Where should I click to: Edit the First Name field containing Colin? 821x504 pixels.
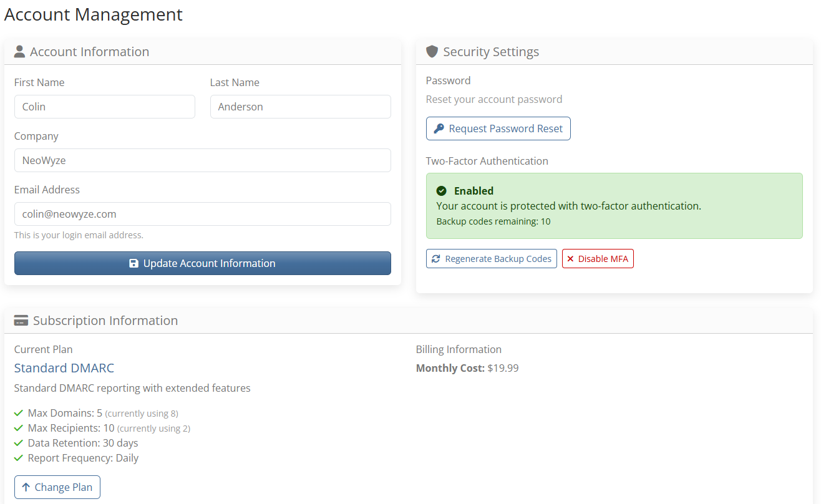tap(105, 107)
